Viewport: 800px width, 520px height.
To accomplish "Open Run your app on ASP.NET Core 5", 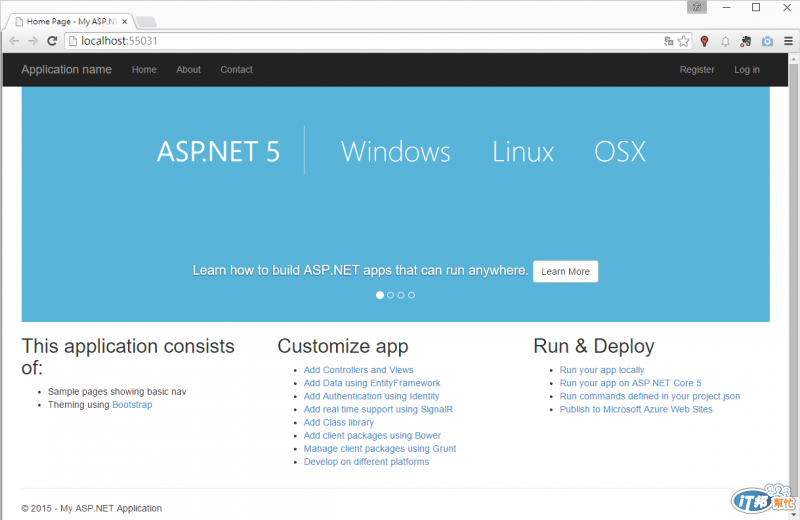I will click(x=631, y=383).
